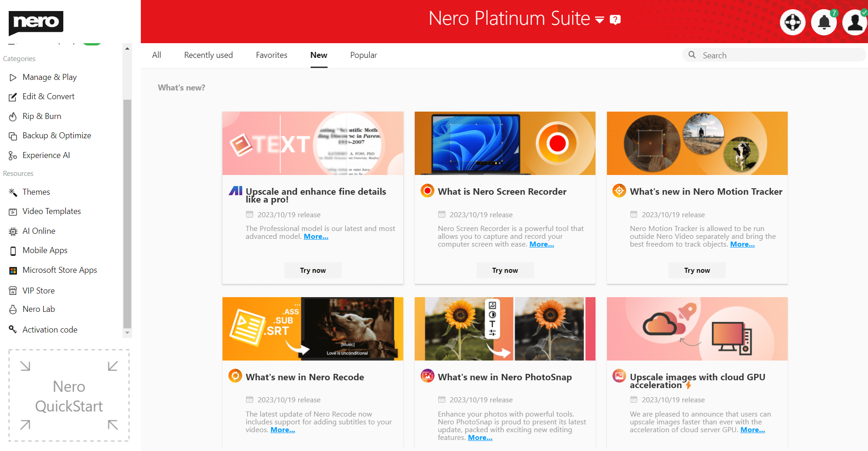This screenshot has width=868, height=451.
Task: Switch to the Popular tab
Action: (x=363, y=55)
